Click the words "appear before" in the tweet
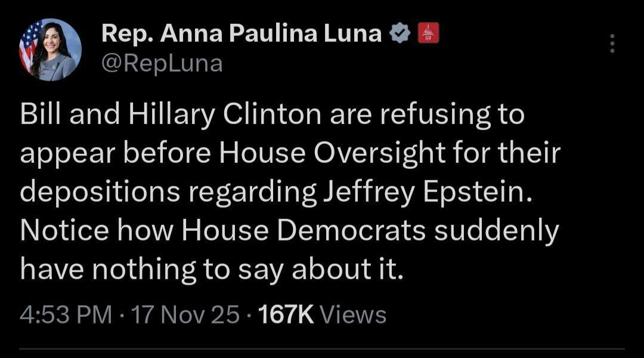This screenshot has width=644, height=358. (114, 153)
